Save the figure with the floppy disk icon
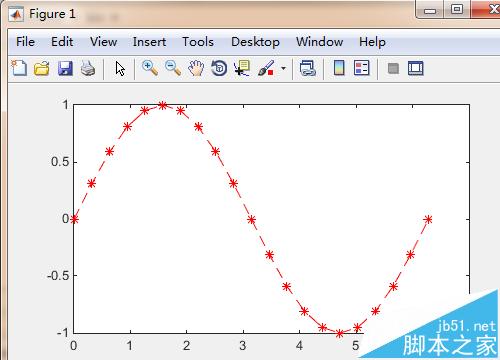 65,68
